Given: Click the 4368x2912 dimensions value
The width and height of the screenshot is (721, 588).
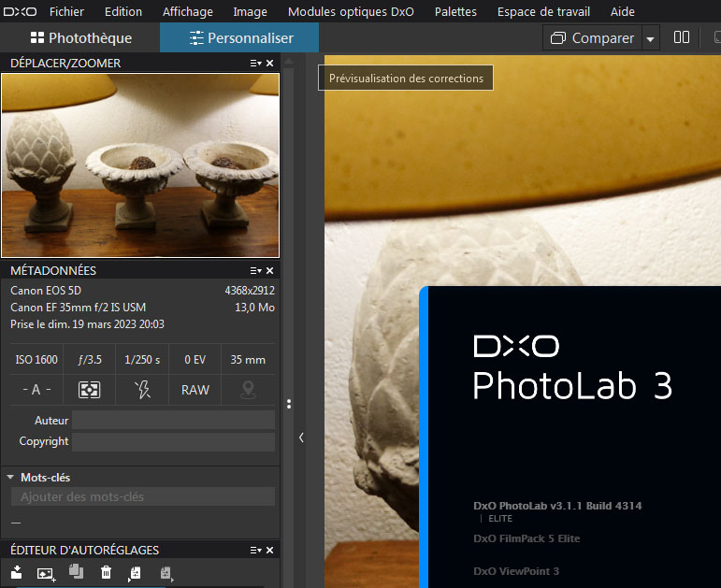Looking at the screenshot, I should [250, 291].
